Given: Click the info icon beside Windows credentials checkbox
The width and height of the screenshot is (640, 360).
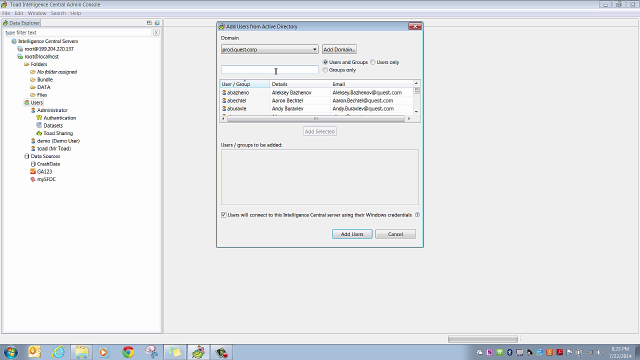Looking at the screenshot, I should coord(417,215).
